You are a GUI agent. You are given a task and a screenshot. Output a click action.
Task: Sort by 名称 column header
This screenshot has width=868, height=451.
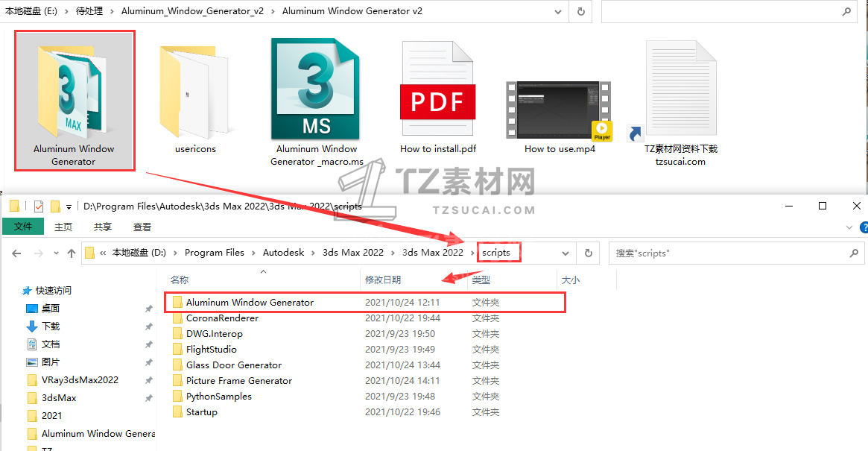(180, 280)
